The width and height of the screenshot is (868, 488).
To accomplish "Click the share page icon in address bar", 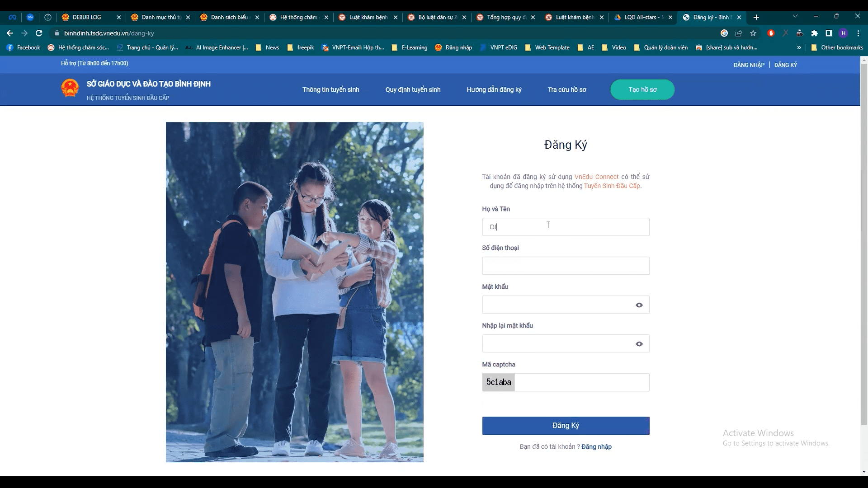I will (739, 33).
